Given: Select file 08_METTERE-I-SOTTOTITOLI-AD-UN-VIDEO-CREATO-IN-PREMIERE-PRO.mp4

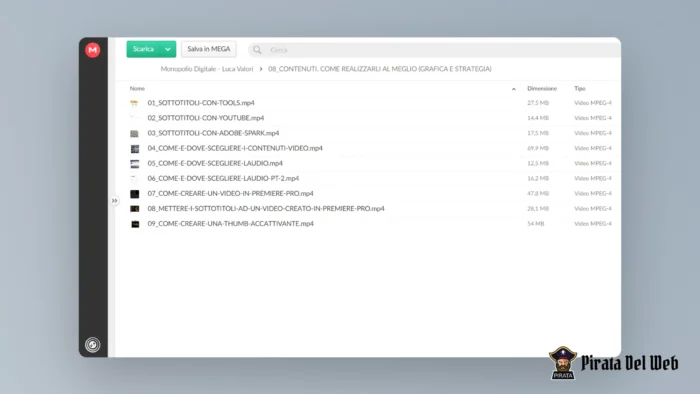Looking at the screenshot, I should point(266,209).
